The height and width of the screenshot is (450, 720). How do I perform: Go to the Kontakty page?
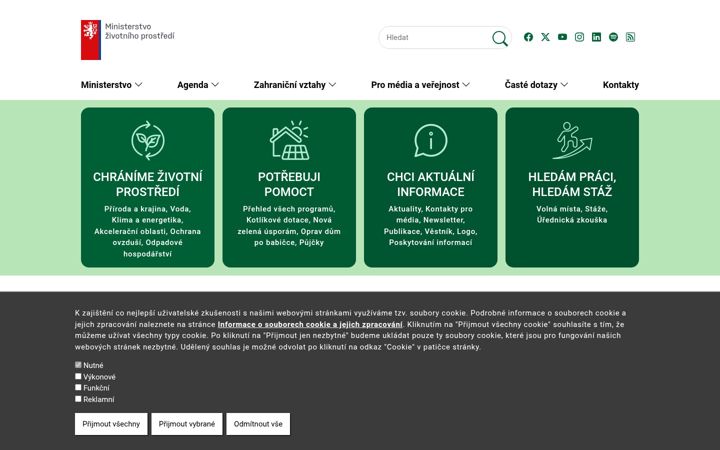tap(621, 85)
